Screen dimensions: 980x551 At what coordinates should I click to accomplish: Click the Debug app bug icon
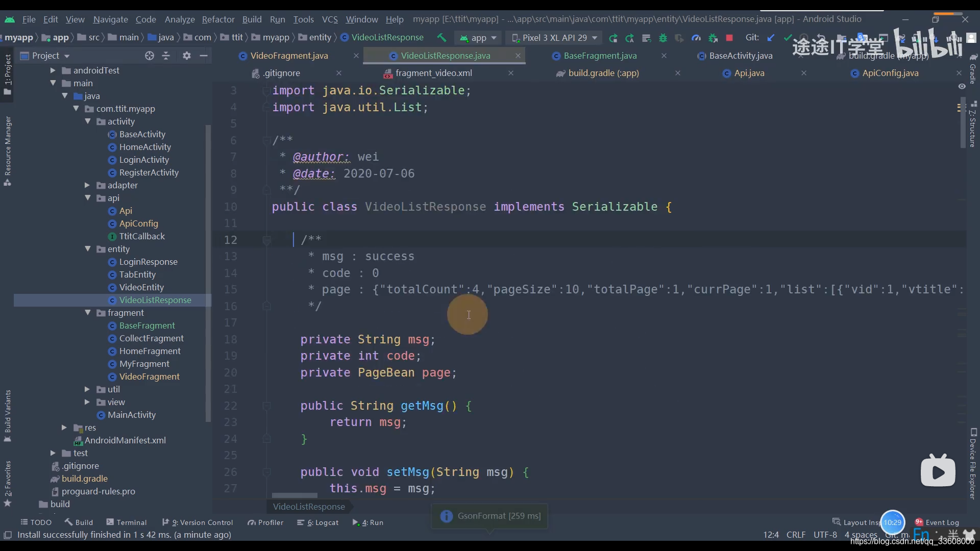(x=663, y=38)
